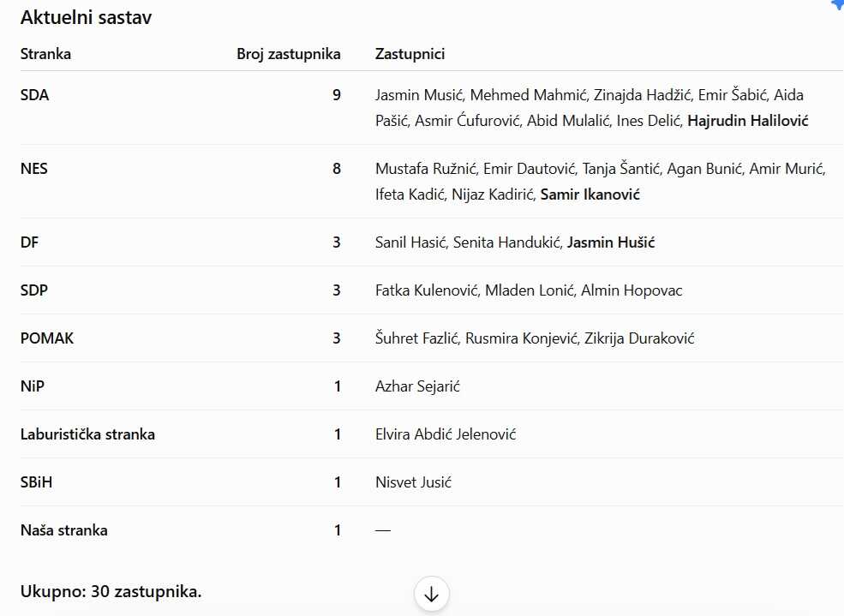The height and width of the screenshot is (616, 844).
Task: Click the blue icon in top-right corner
Action: coord(837,5)
